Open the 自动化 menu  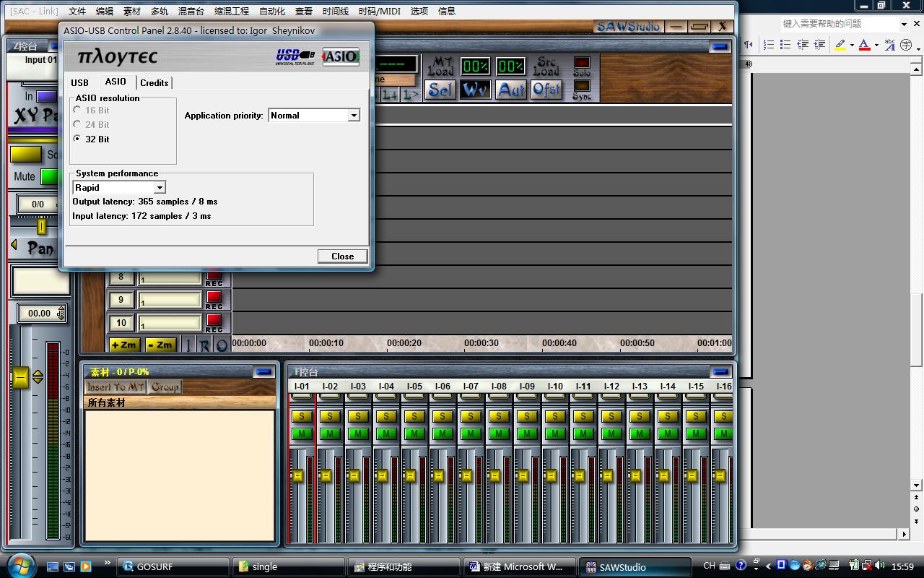click(x=272, y=11)
